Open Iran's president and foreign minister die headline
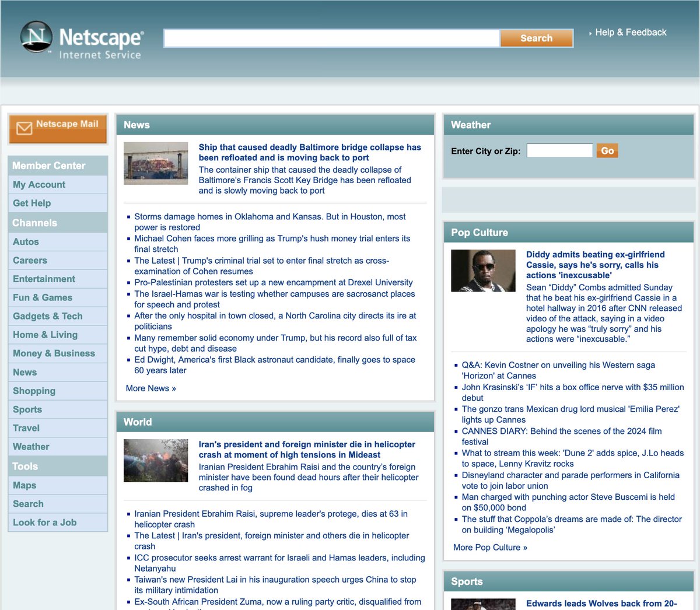The image size is (700, 610). tap(307, 450)
